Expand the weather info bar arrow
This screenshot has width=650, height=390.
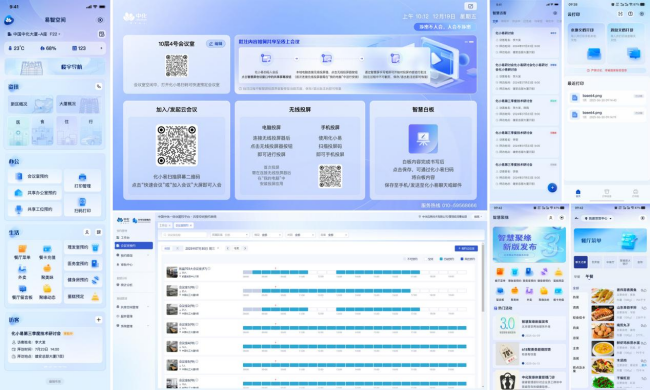click(x=101, y=48)
